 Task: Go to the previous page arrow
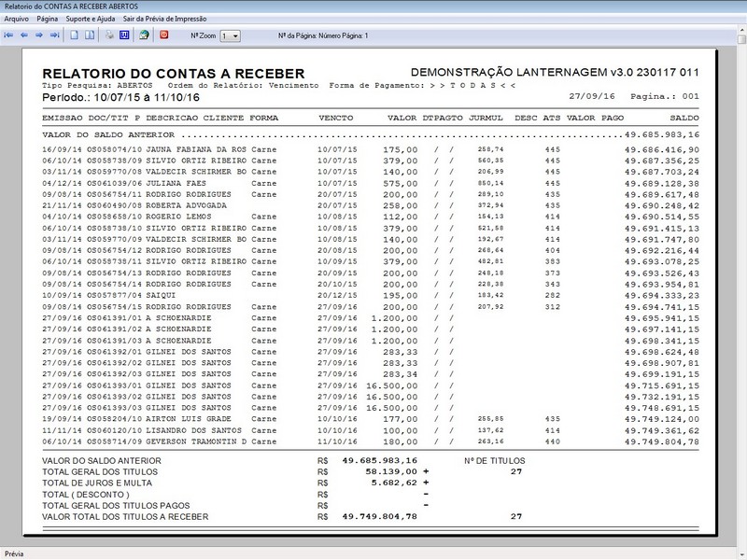24,35
